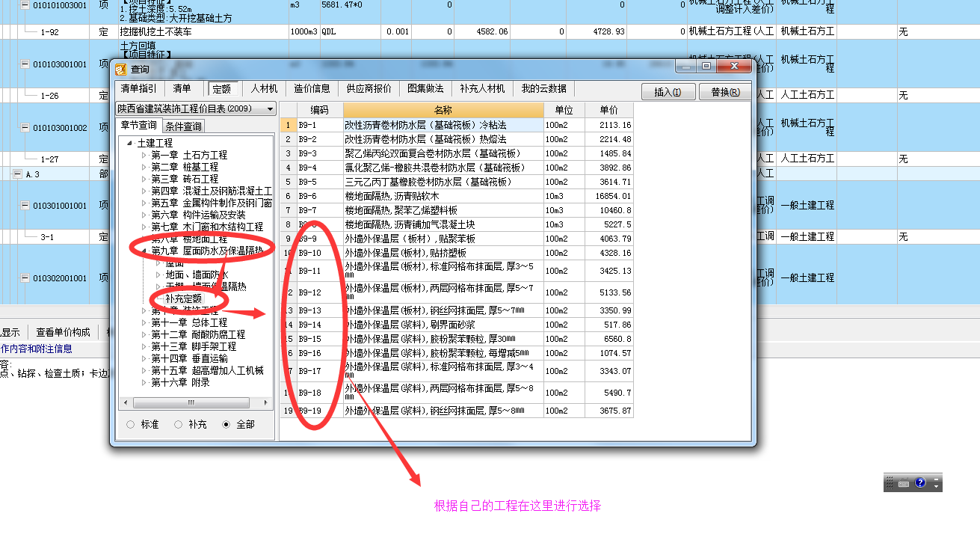Screen dimensions: 980x546
Task: Open the language bar options arrow
Action: tap(936, 487)
